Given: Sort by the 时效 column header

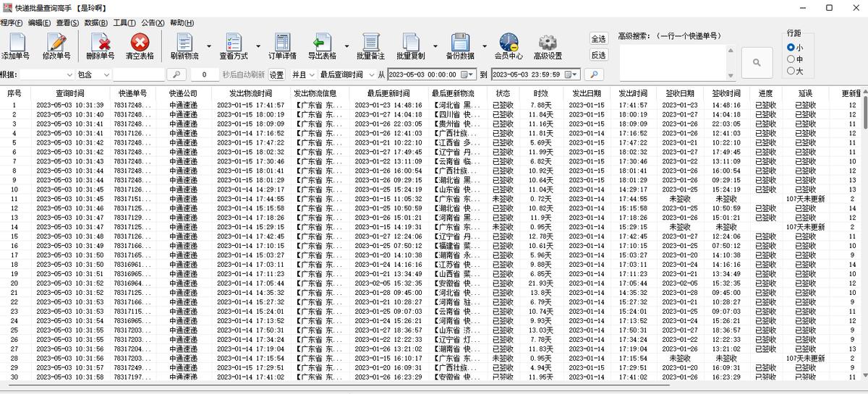Looking at the screenshot, I should 541,94.
